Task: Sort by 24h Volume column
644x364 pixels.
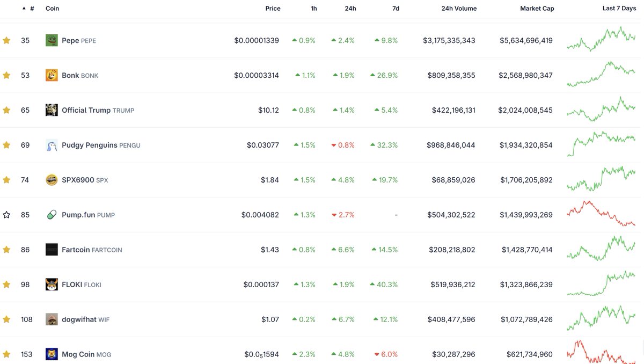Action: pos(459,9)
